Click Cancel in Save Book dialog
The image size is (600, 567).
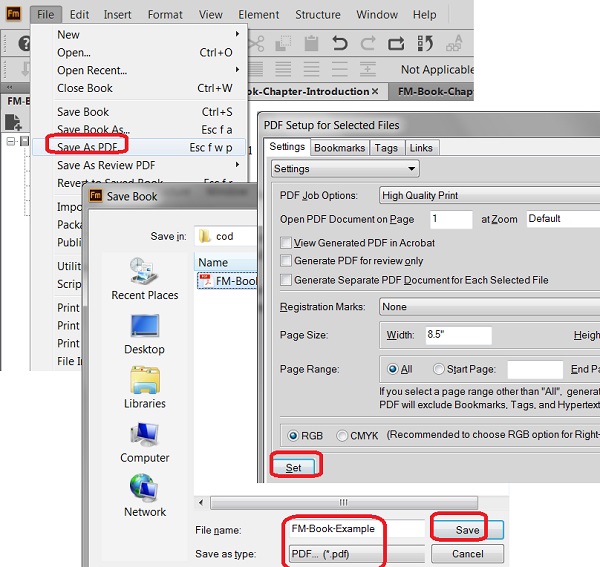(467, 554)
